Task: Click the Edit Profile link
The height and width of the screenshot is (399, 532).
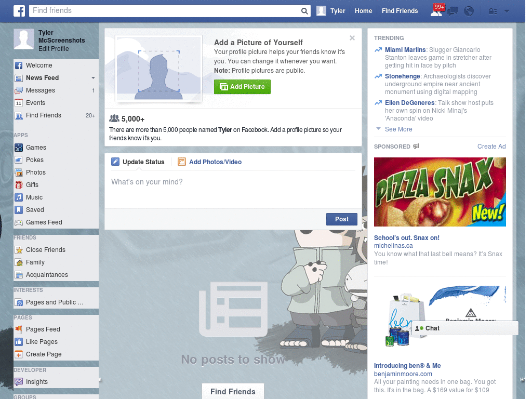Action: (54, 49)
